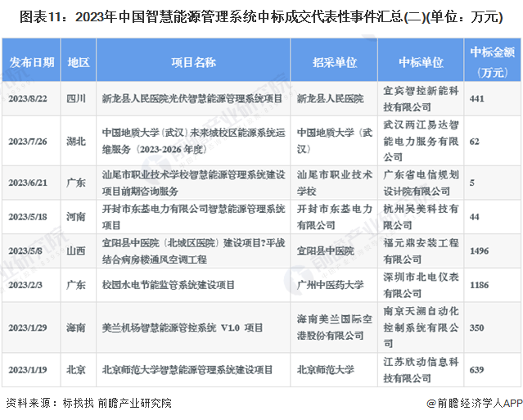The height and width of the screenshot is (420, 523).
Task: Click project name 开封市东基电力有限公司智慧能源管理系统项目
Action: [193, 217]
